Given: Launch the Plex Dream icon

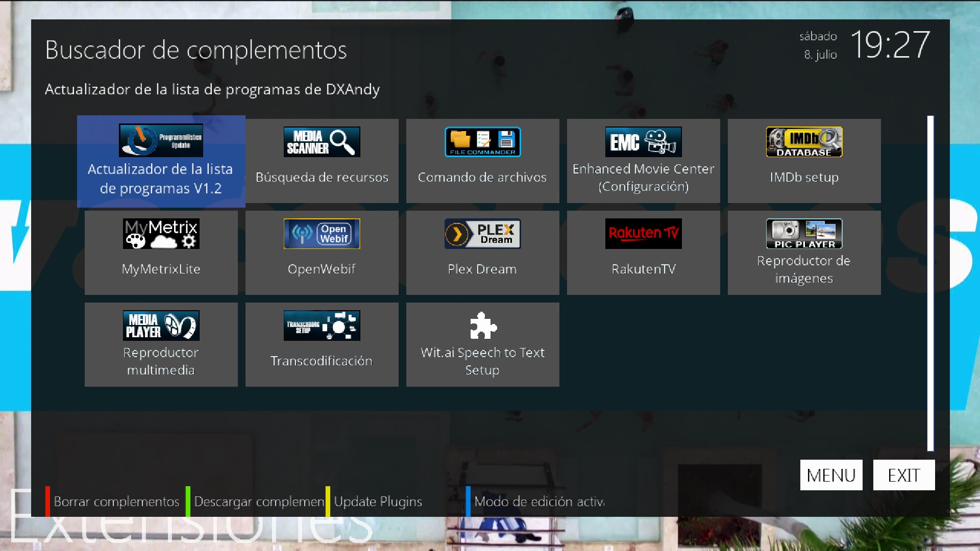Looking at the screenshot, I should [482, 234].
